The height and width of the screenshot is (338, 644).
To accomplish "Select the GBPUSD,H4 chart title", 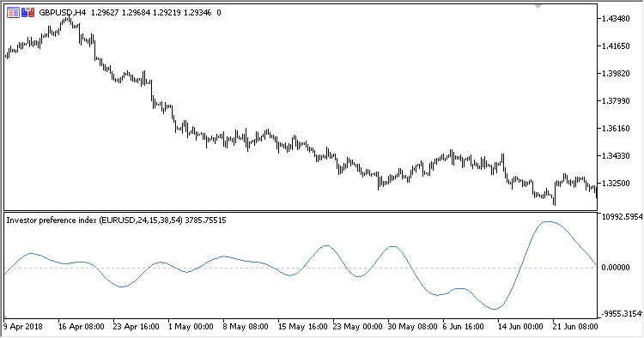I will [63, 13].
